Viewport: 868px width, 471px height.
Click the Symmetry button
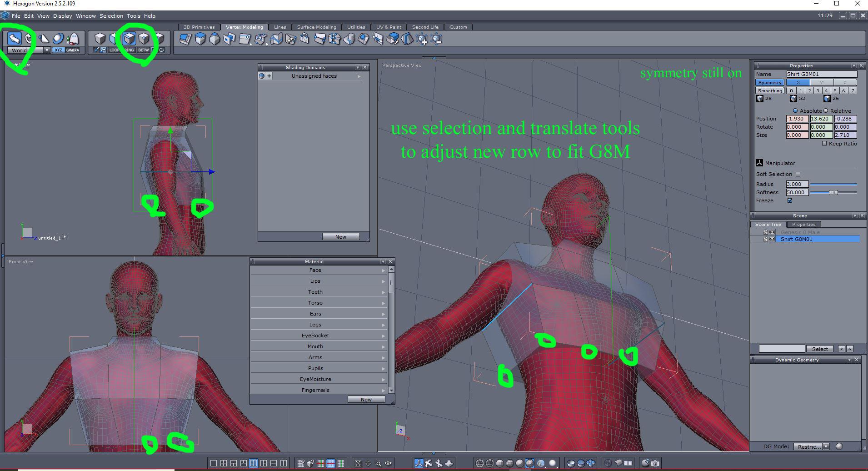pyautogui.click(x=770, y=82)
